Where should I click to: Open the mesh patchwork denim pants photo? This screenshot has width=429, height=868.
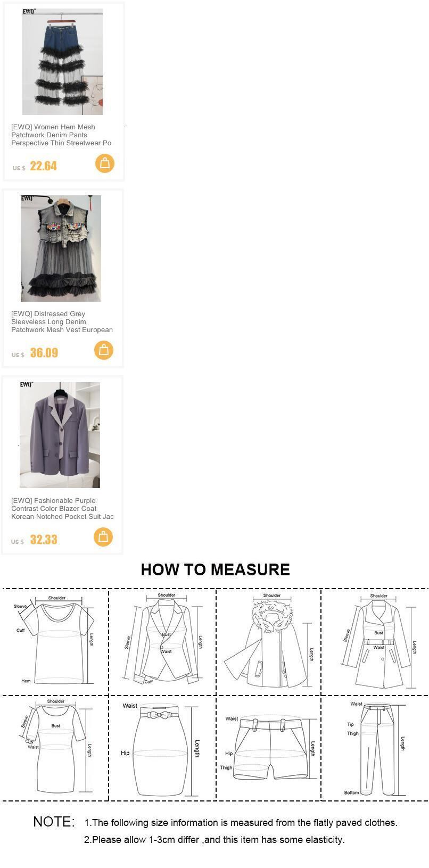(62, 62)
